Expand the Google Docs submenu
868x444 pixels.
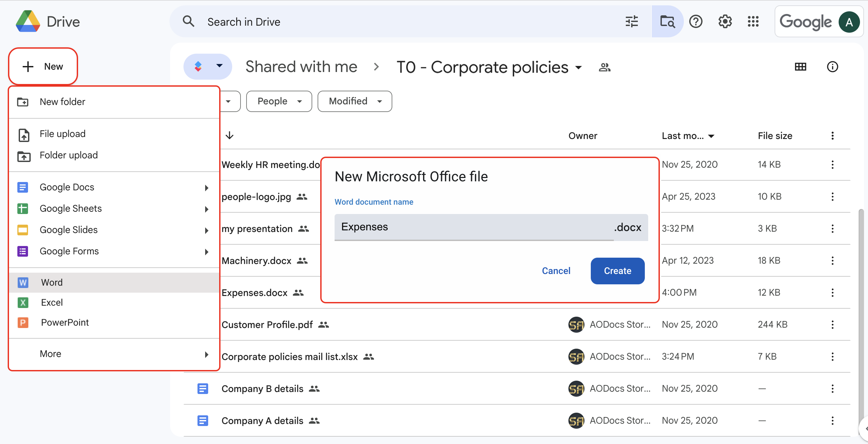206,187
